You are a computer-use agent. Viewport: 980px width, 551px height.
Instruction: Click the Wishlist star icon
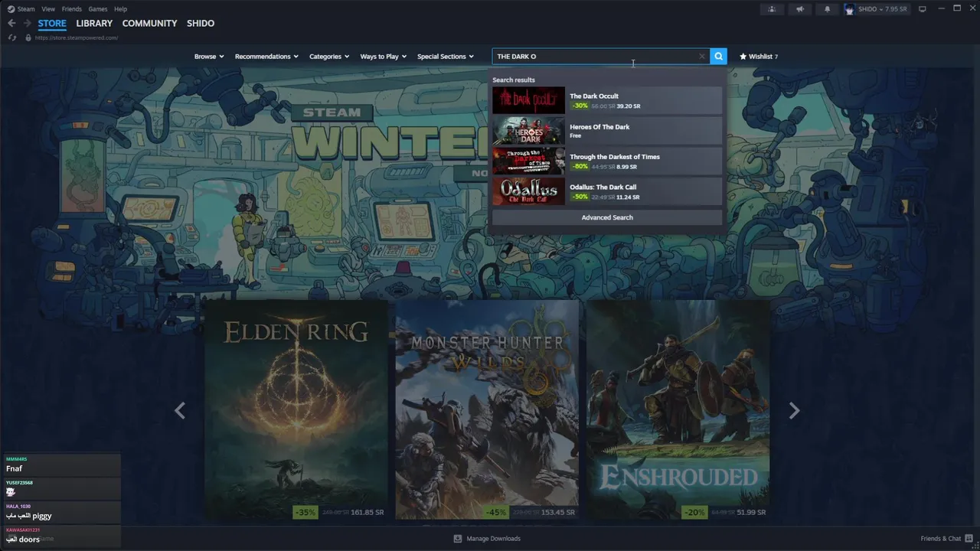(743, 57)
